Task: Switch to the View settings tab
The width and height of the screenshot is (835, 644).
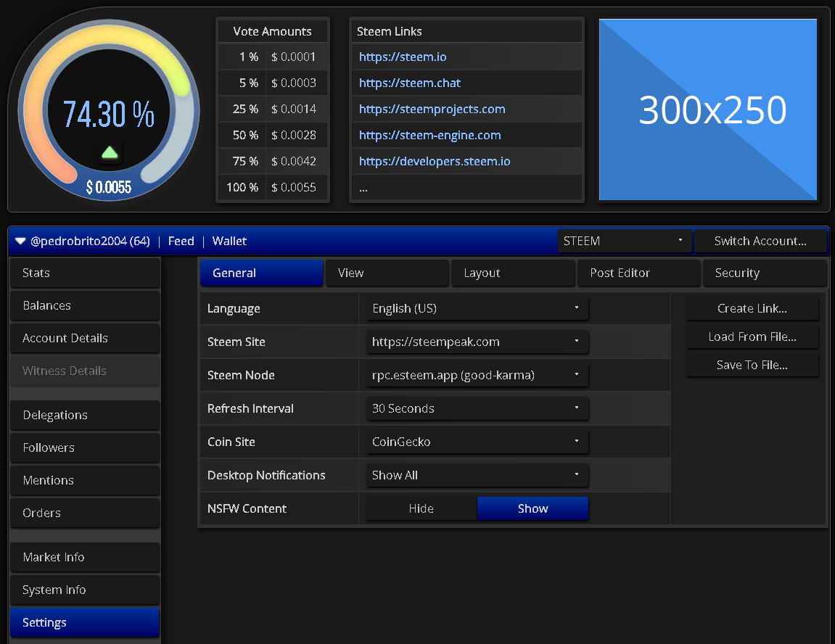Action: tap(387, 273)
